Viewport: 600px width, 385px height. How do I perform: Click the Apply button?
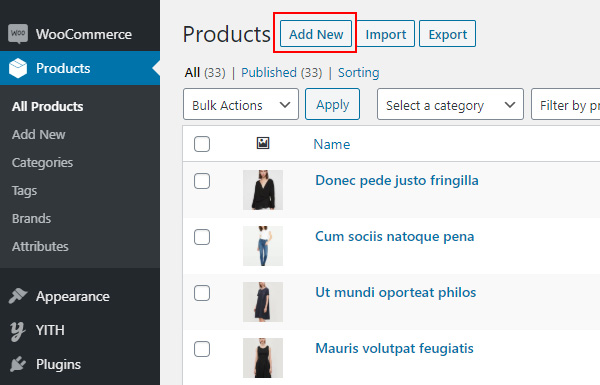tap(332, 104)
